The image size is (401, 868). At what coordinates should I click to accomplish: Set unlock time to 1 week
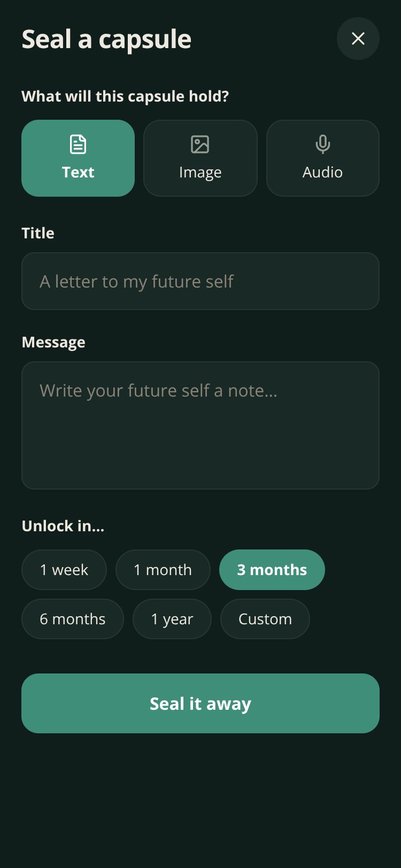64,570
